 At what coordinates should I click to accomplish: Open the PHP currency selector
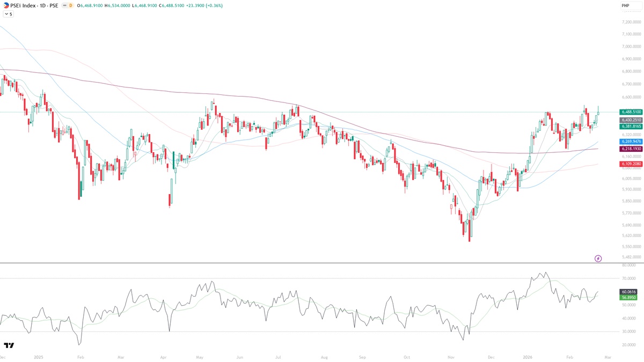pos(632,6)
